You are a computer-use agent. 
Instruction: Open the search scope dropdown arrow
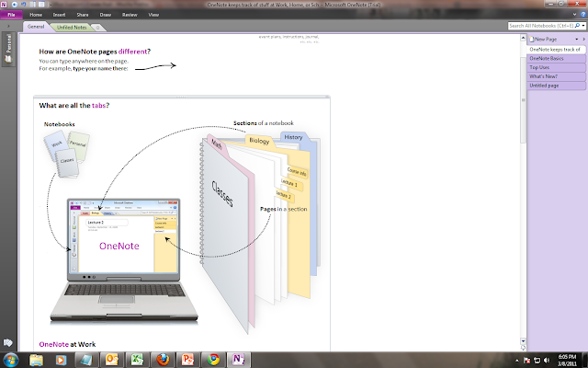(x=583, y=26)
